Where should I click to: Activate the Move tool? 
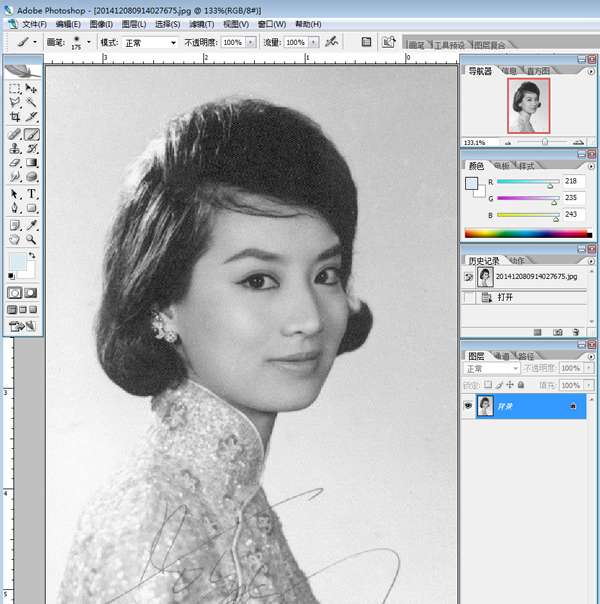(x=32, y=89)
